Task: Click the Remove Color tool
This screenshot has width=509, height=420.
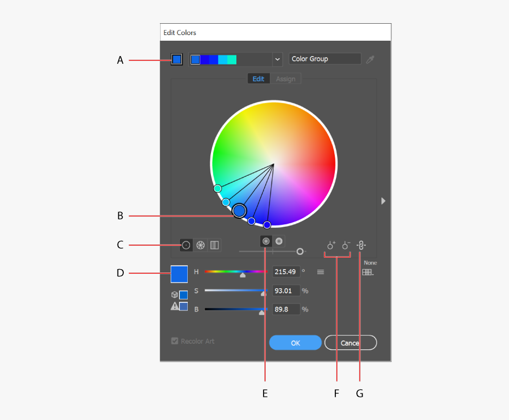Action: 346,245
